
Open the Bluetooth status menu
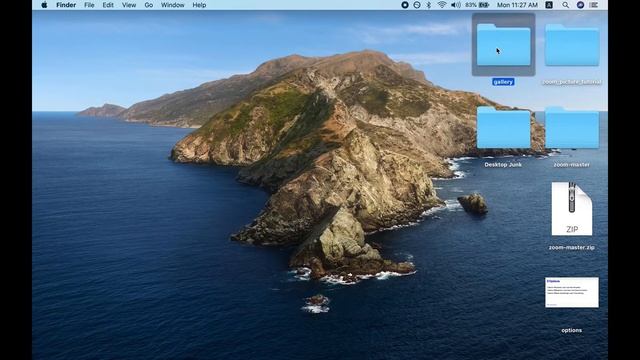click(x=429, y=5)
